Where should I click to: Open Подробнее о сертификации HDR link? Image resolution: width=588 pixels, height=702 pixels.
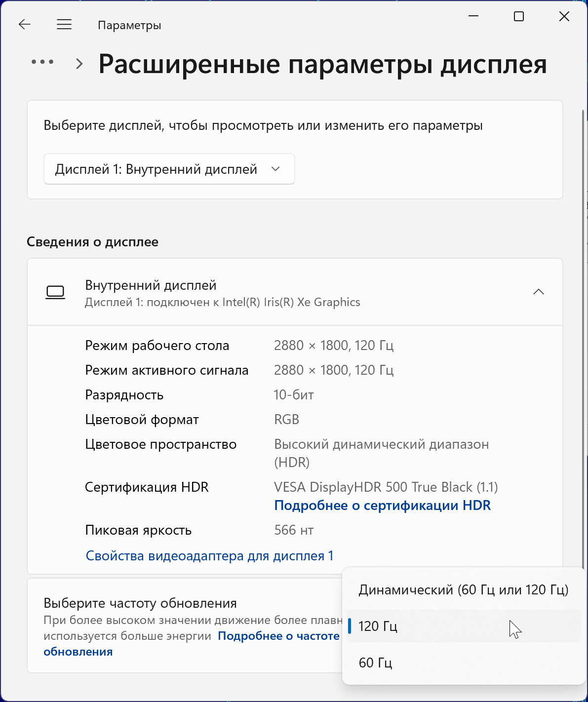click(x=382, y=506)
